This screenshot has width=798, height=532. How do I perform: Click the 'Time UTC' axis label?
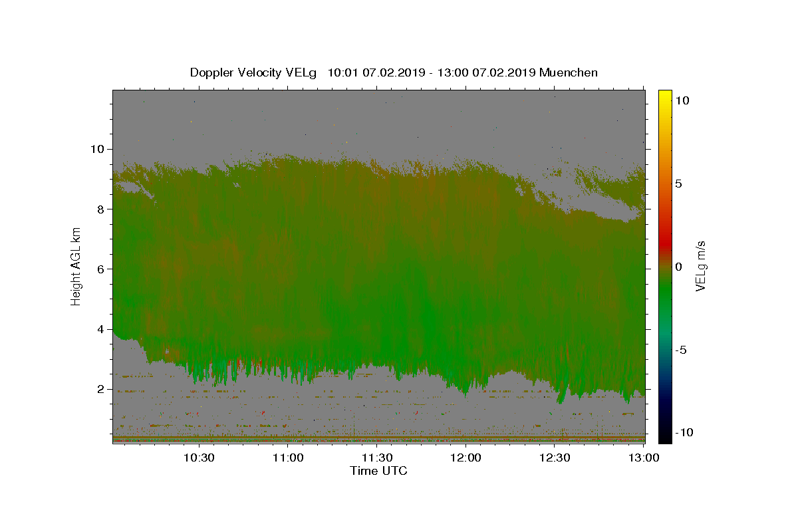(378, 471)
